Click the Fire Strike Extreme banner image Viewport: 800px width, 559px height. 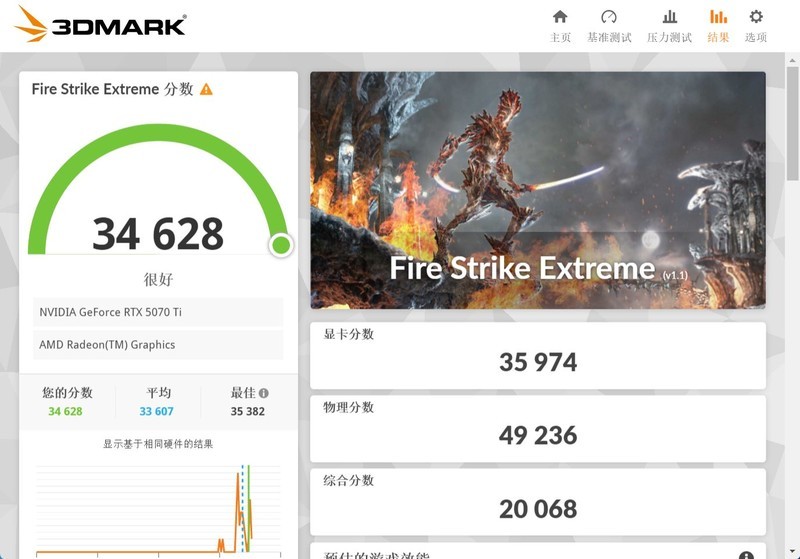tap(538, 190)
